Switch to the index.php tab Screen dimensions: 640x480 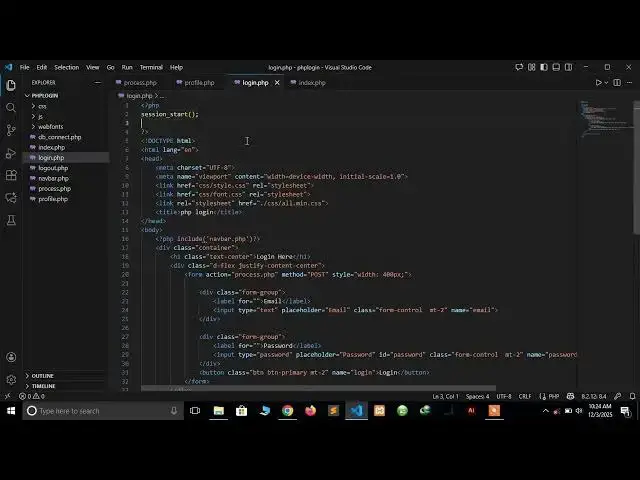pyautogui.click(x=312, y=82)
